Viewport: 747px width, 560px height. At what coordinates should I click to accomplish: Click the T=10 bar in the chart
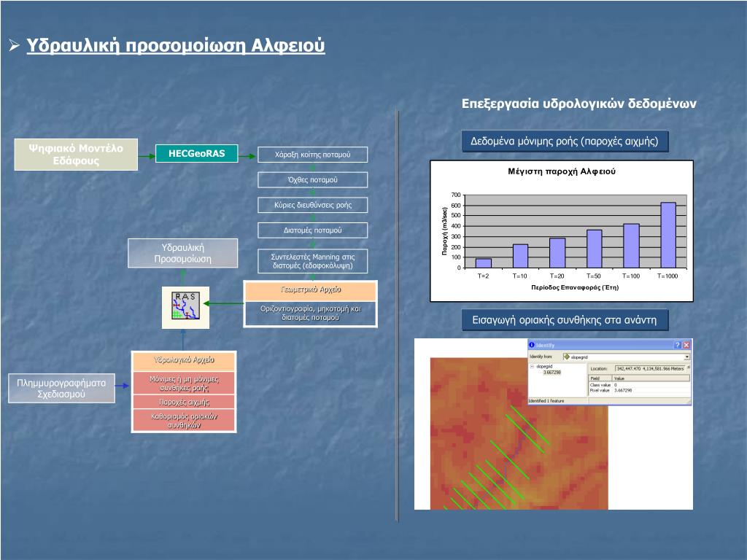(x=520, y=256)
